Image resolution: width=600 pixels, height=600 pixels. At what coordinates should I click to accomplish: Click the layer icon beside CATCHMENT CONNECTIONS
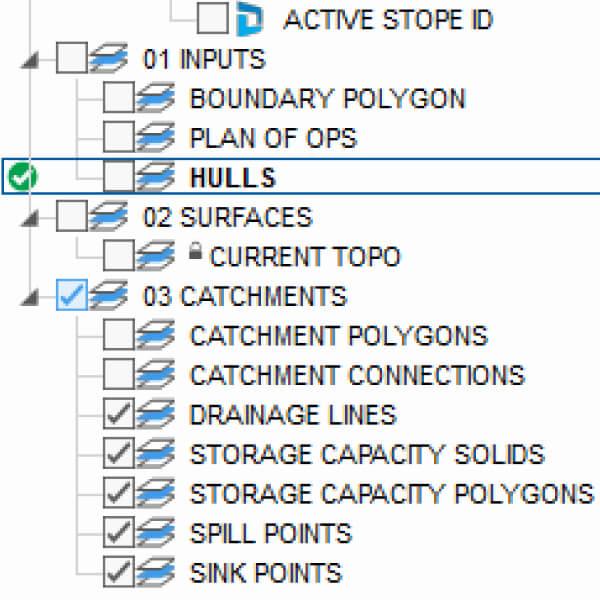(x=155, y=374)
